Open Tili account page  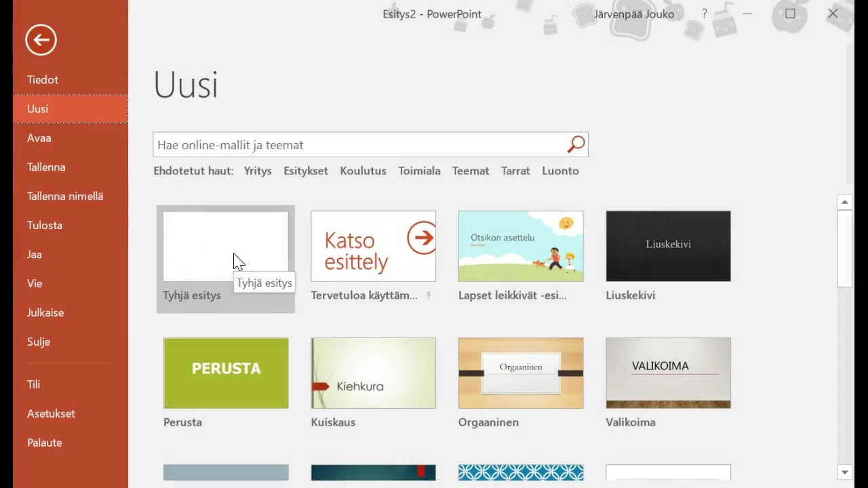coord(70,384)
